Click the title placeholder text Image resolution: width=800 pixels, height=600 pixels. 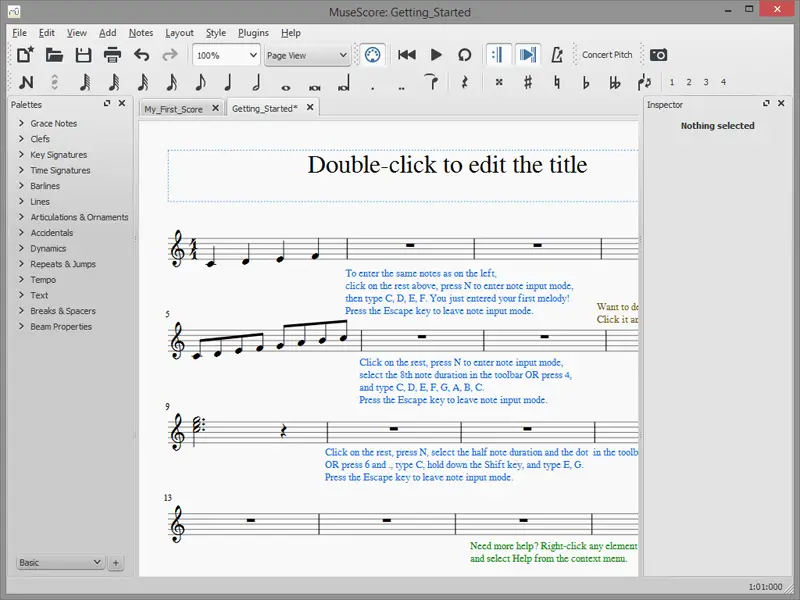point(447,165)
